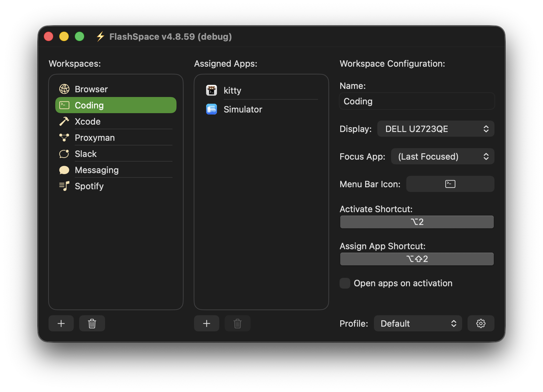Open the Display selector dropdown
This screenshot has width=543, height=392.
click(436, 128)
